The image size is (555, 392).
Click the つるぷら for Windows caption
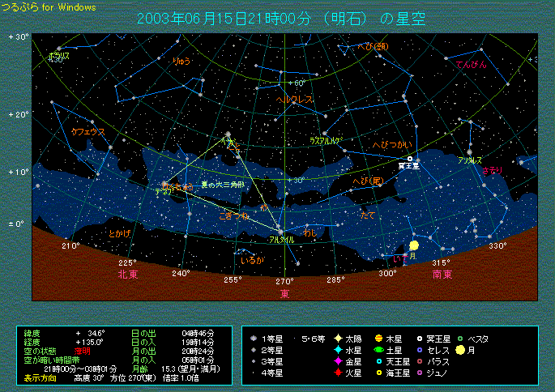[x=49, y=6]
